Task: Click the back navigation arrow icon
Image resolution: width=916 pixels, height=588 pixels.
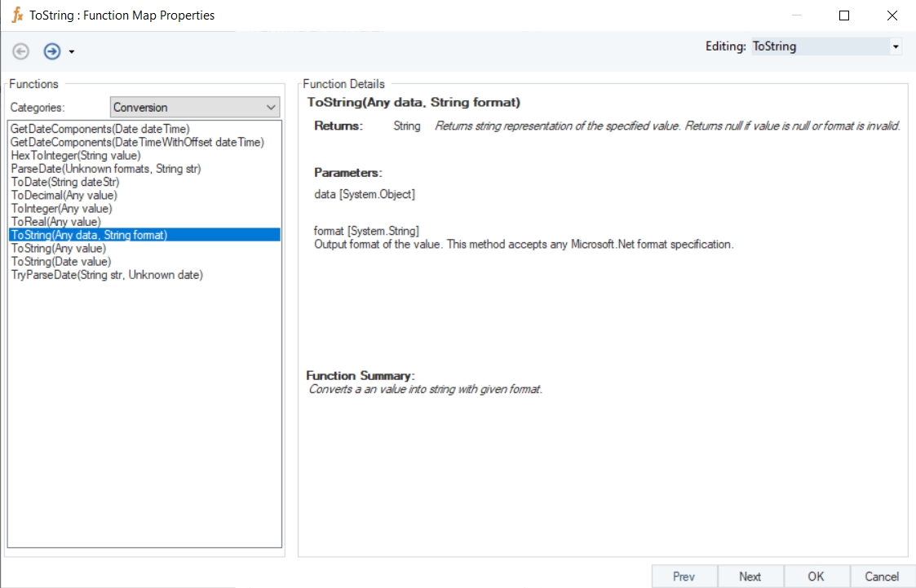Action: 21,51
